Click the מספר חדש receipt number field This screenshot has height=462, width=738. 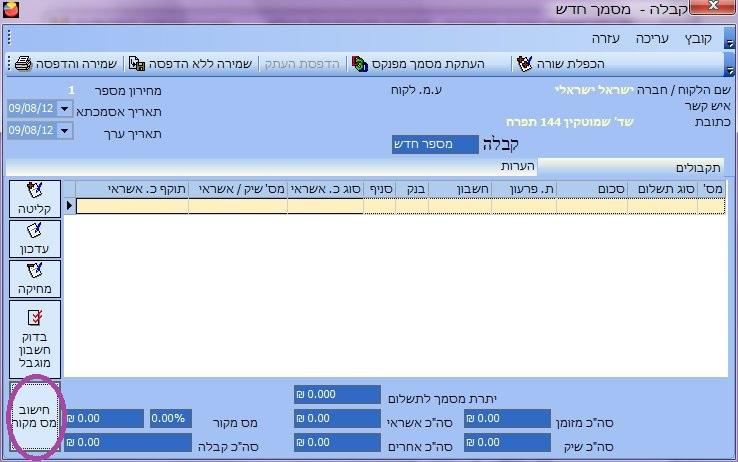435,144
